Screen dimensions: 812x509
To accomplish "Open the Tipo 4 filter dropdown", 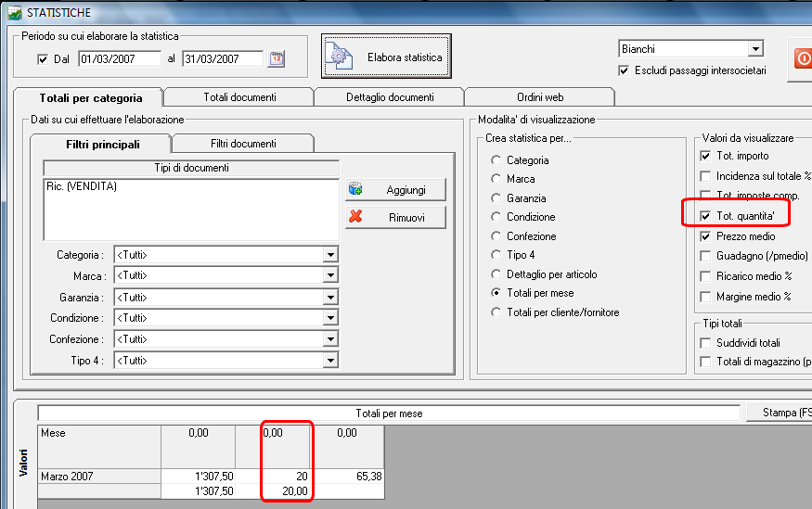I will [x=330, y=361].
